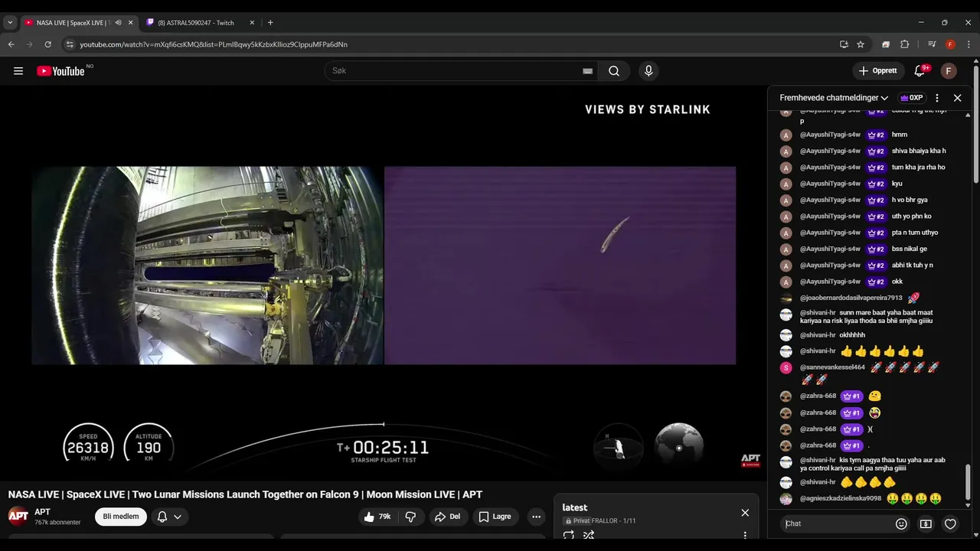
Task: Share video with Del button
Action: [x=447, y=517]
